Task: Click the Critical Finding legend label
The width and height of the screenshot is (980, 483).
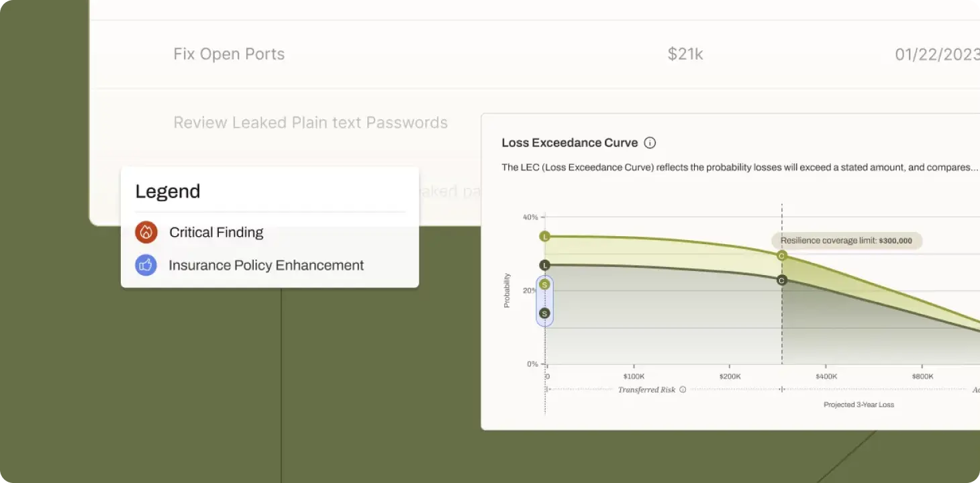Action: click(216, 232)
